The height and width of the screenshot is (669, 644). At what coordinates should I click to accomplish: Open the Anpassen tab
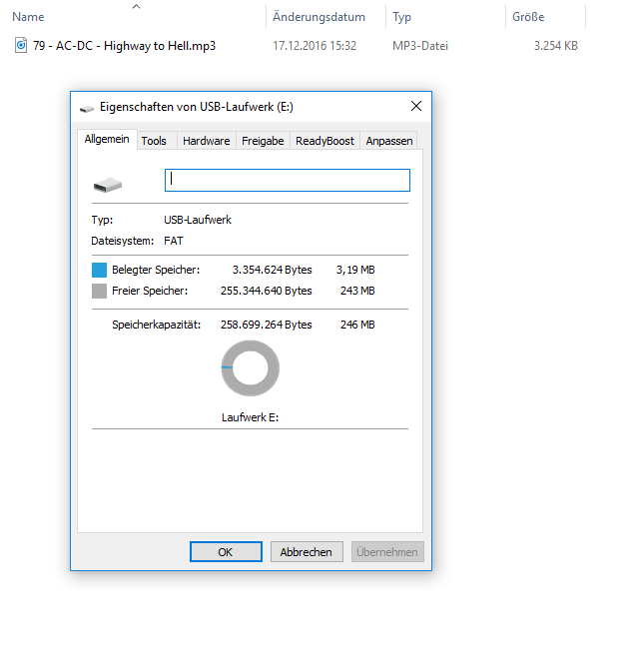point(389,141)
